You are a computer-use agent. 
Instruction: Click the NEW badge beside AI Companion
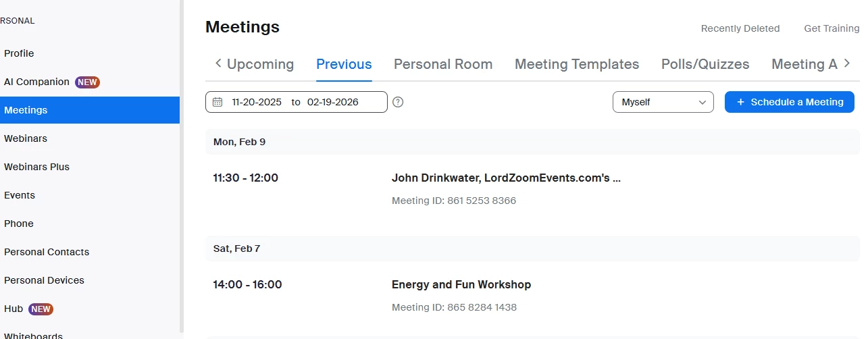88,82
